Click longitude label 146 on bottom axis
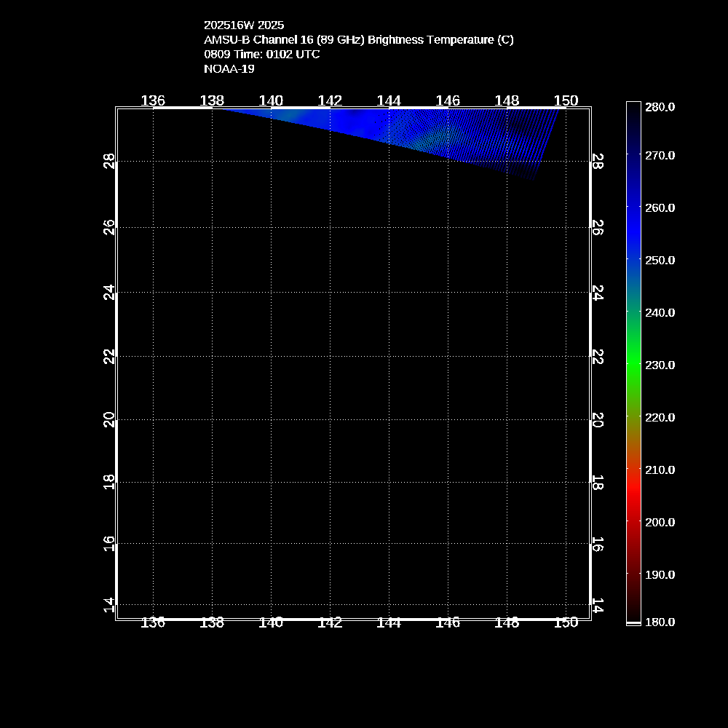The width and height of the screenshot is (728, 728). (x=448, y=622)
